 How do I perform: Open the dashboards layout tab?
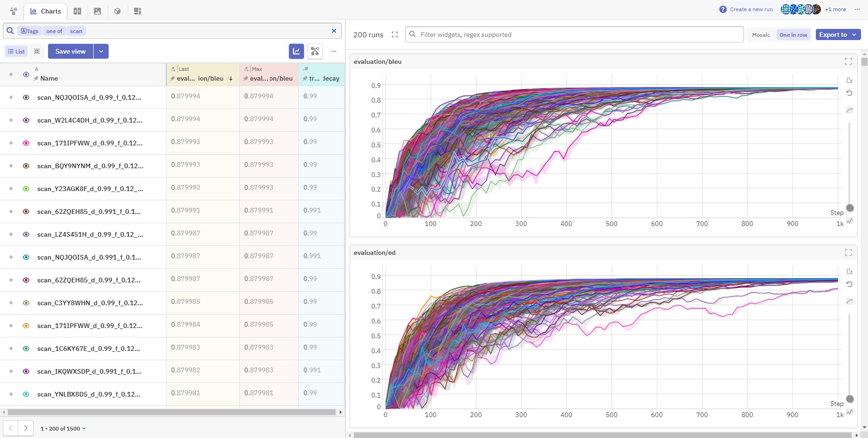pos(138,11)
